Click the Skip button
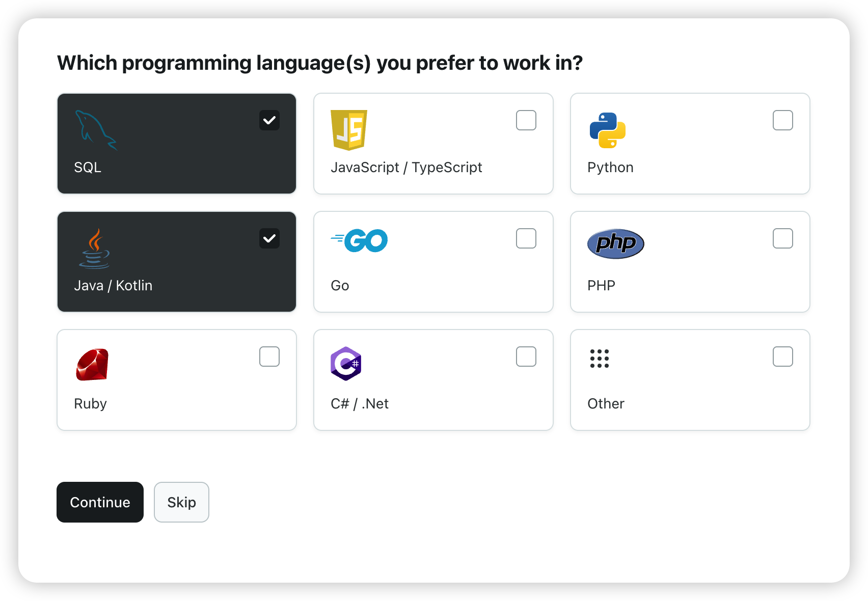Viewport: 868px width, 601px height. click(181, 502)
